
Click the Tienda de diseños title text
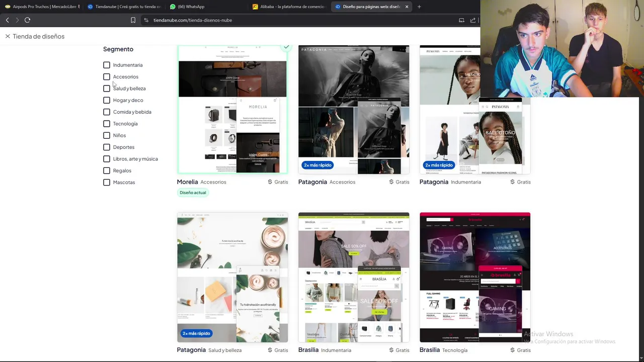39,36
